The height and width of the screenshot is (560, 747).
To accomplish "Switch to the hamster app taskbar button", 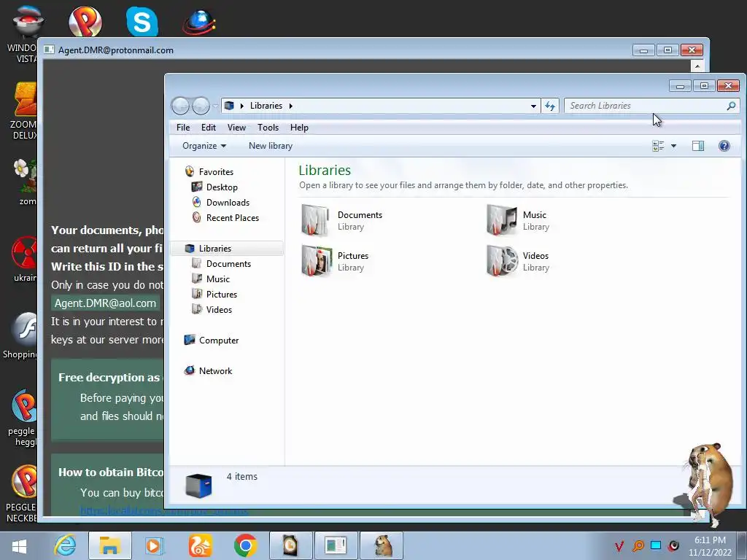I will [382, 545].
